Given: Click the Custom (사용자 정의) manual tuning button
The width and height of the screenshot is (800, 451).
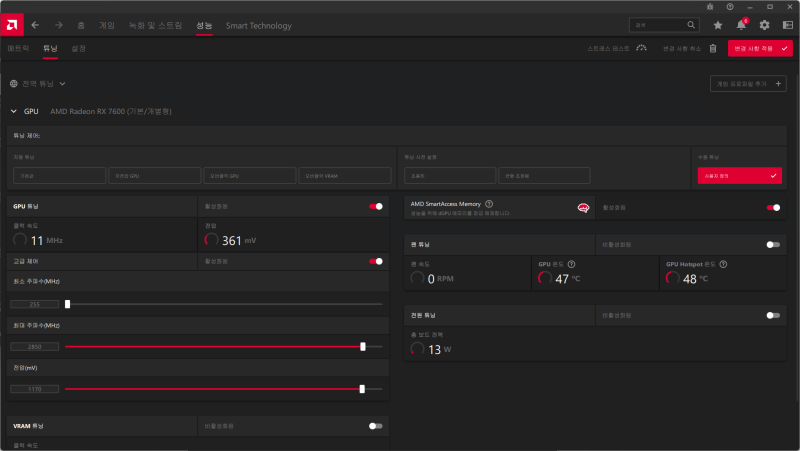Looking at the screenshot, I should pos(740,176).
